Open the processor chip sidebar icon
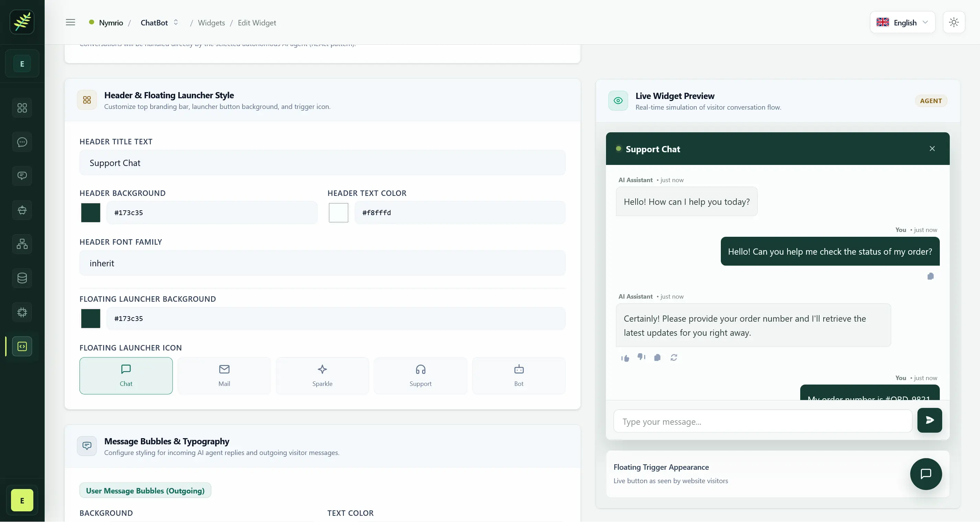This screenshot has height=522, width=980. tap(22, 312)
